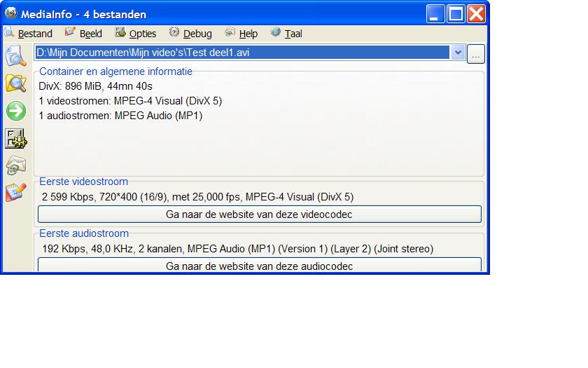The height and width of the screenshot is (368, 588).
Task: Open the Beeld menu
Action: (x=90, y=34)
